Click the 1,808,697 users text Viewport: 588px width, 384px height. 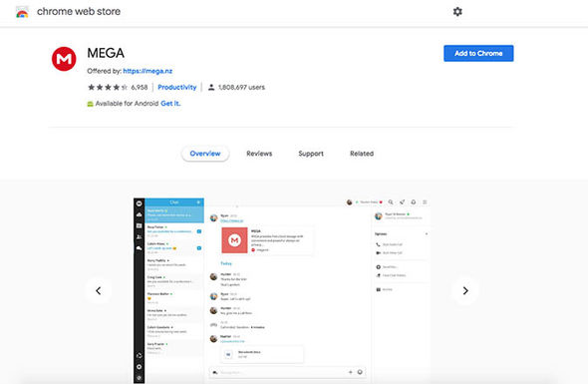tap(241, 88)
